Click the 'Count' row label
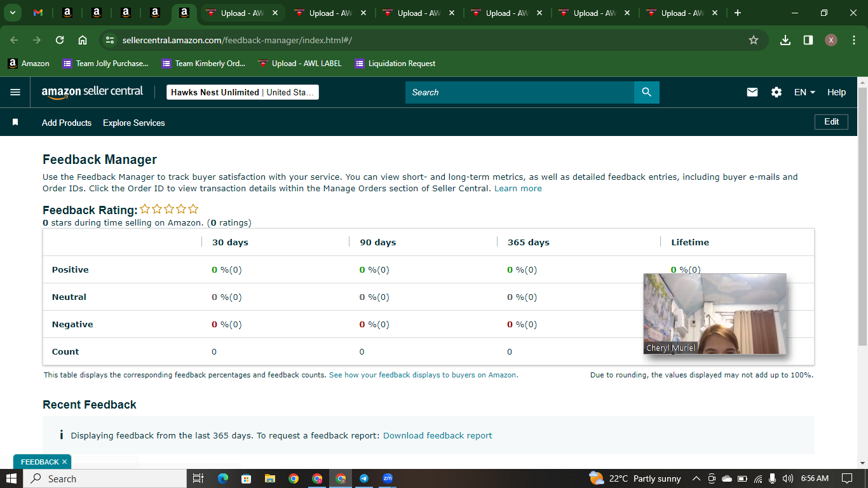This screenshot has height=488, width=868. point(65,351)
